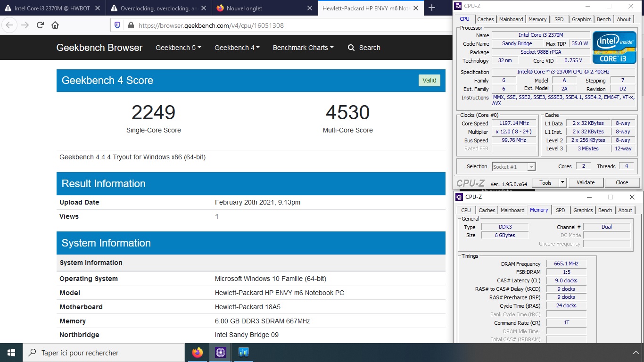This screenshot has width=644, height=362.
Task: Expand the Geekbench 4 menu
Action: [x=237, y=48]
